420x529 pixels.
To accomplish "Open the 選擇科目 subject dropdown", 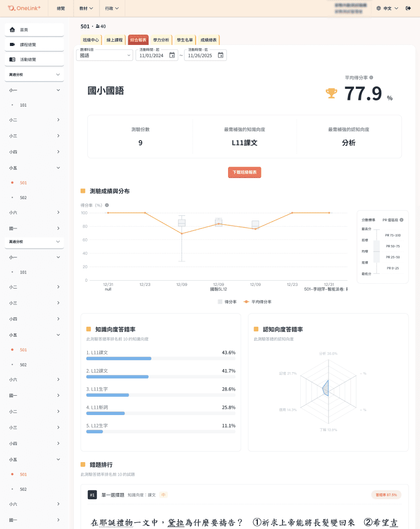I will pos(105,55).
